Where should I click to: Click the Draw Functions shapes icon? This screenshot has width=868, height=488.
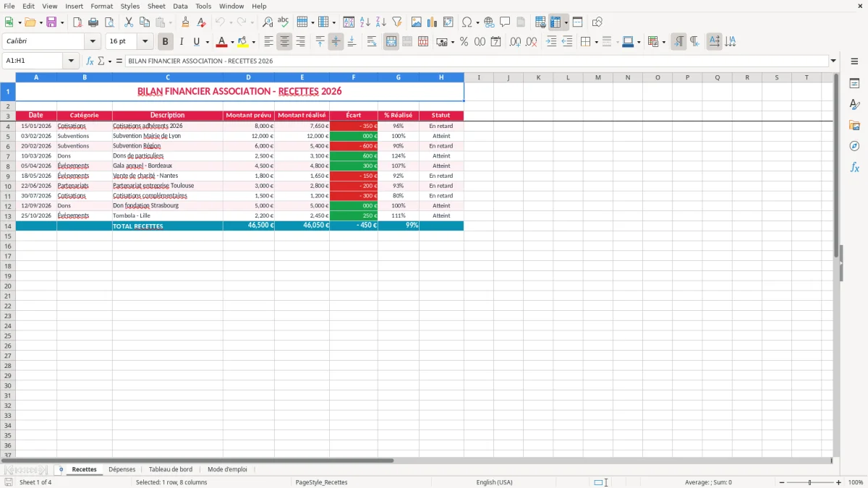(x=597, y=22)
